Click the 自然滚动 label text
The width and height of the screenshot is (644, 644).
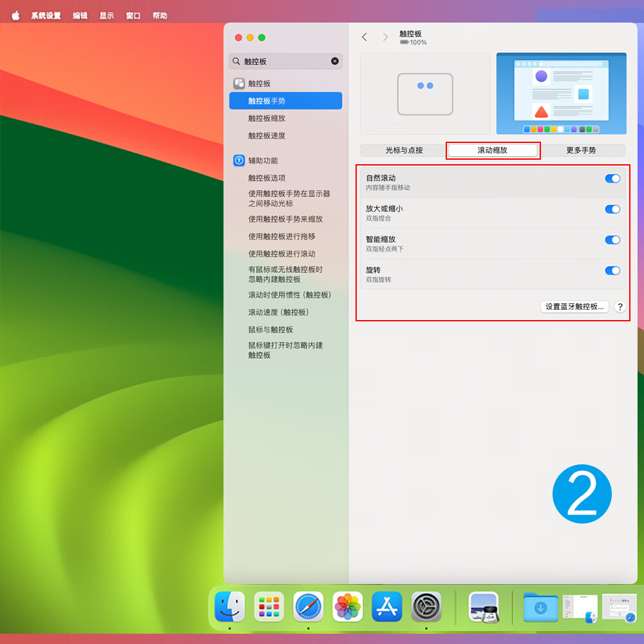(381, 178)
